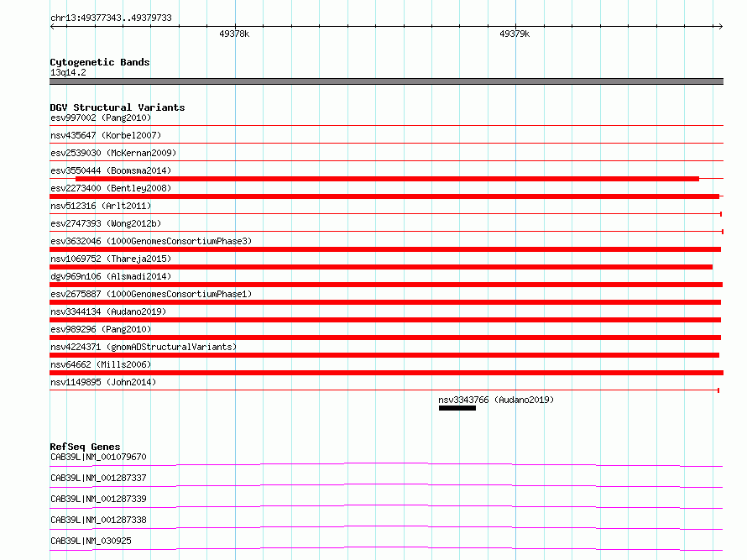
Task: Open esv2539030 (McKernan2009) variant entry
Action: (x=113, y=153)
